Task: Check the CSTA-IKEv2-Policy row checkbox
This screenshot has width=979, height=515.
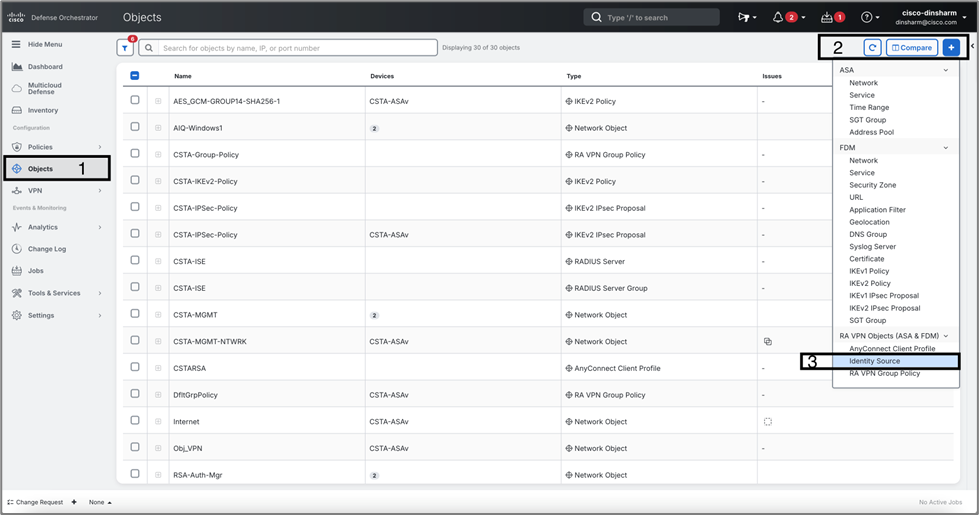Action: (x=135, y=180)
